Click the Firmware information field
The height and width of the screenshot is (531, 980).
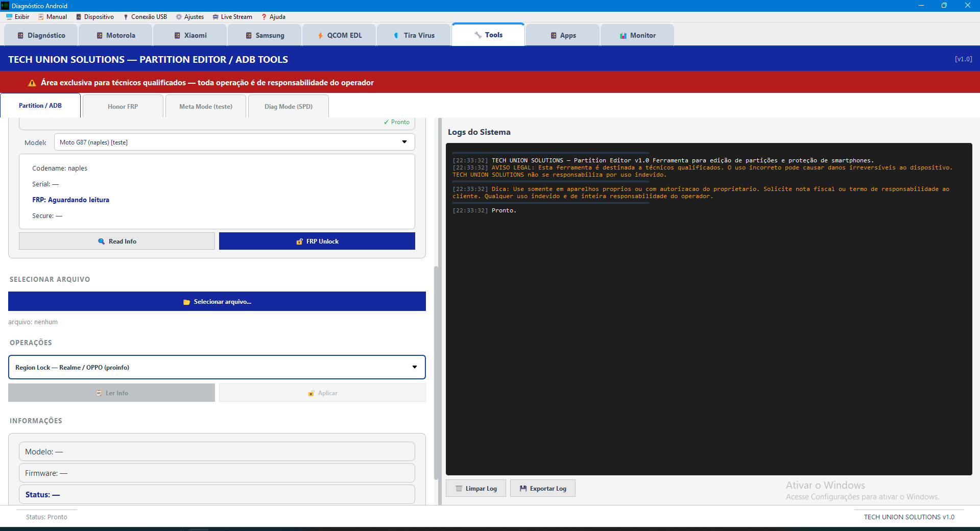click(217, 473)
